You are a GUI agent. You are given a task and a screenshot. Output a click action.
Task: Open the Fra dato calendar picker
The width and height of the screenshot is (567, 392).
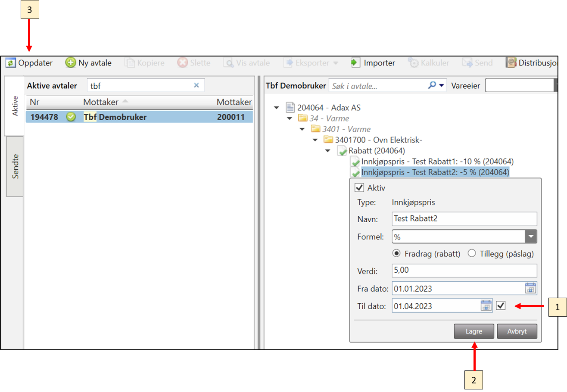click(530, 288)
